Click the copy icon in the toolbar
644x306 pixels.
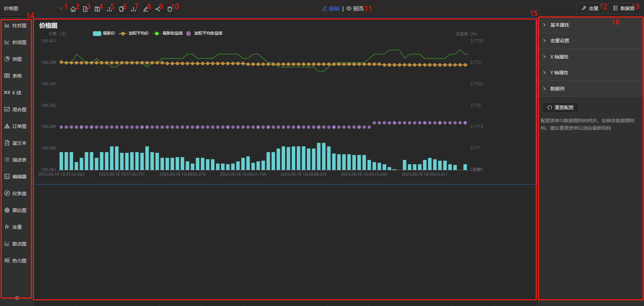click(x=121, y=9)
